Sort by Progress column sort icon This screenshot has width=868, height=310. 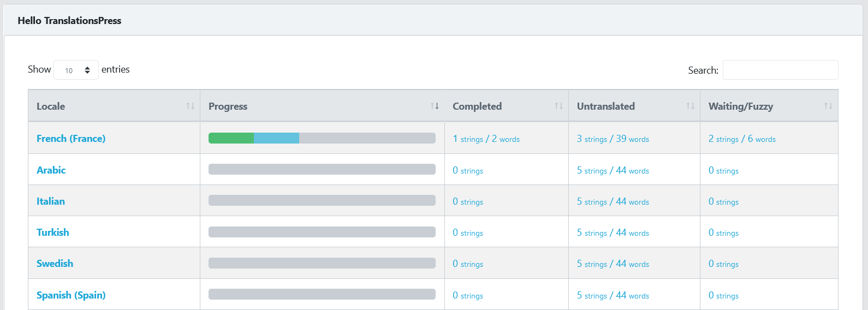[435, 106]
